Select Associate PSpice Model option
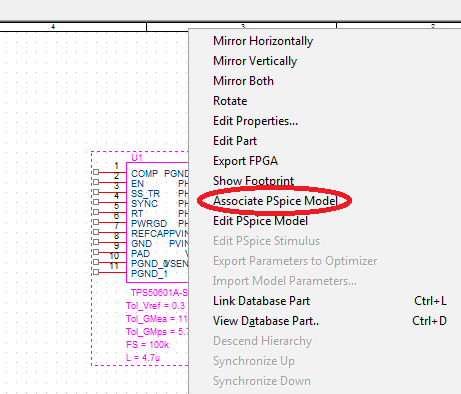Viewport: 461px width, 394px height. [x=275, y=201]
